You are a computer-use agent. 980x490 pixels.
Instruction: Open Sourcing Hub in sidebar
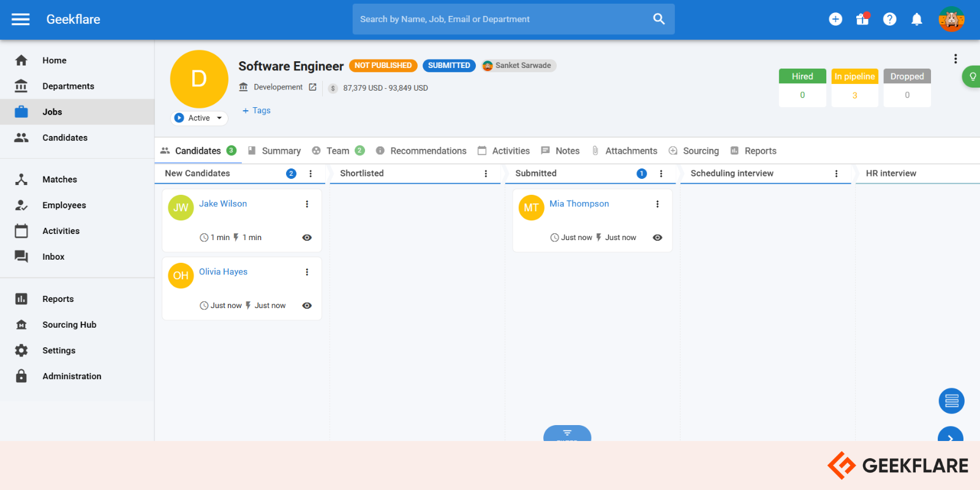click(x=77, y=324)
